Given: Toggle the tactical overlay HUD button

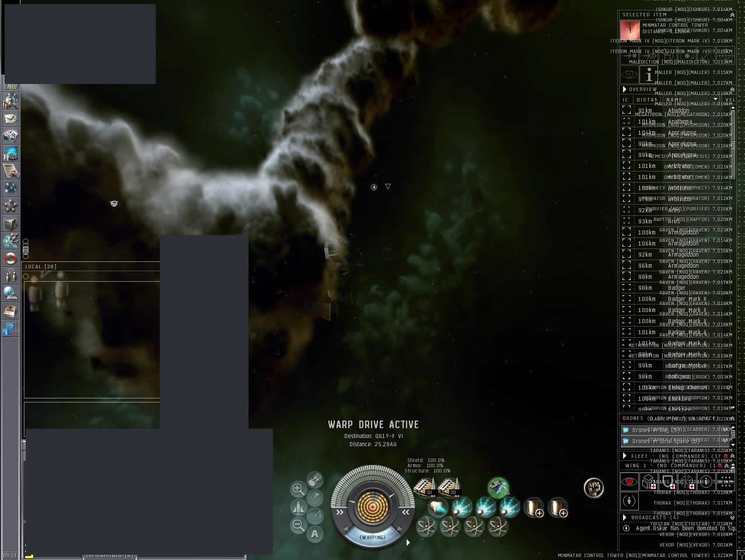Looking at the screenshot, I should click(315, 516).
